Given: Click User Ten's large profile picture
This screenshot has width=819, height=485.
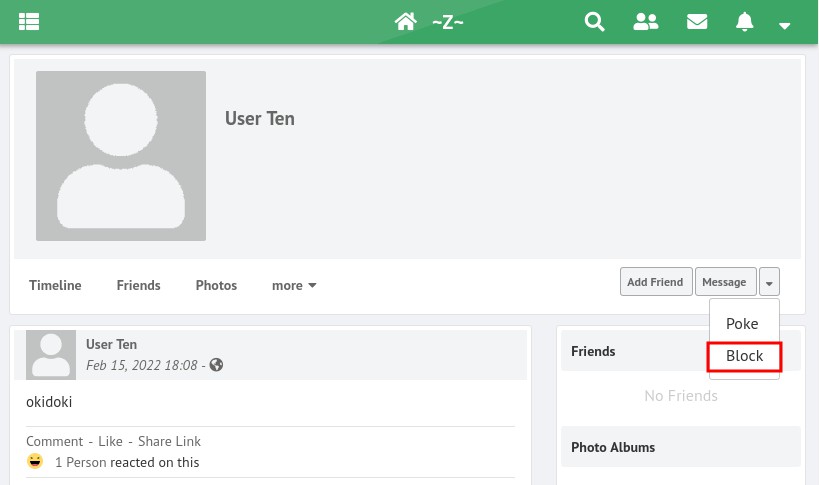Looking at the screenshot, I should (x=121, y=156).
